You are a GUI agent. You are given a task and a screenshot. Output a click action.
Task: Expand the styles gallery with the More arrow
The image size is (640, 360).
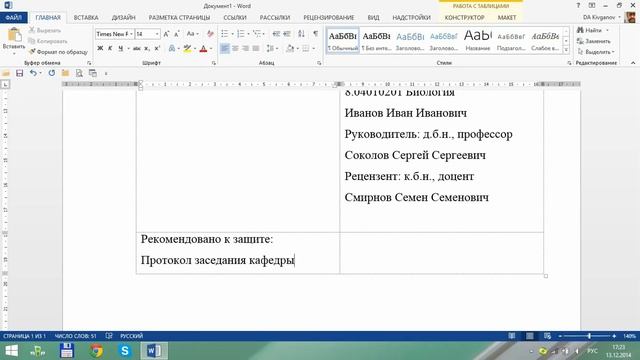point(566,50)
